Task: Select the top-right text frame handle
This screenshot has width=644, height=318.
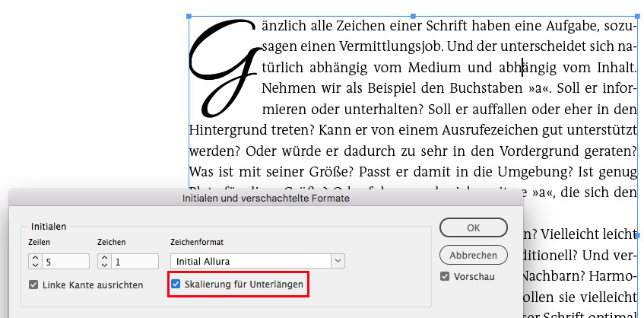Action: click(x=637, y=15)
